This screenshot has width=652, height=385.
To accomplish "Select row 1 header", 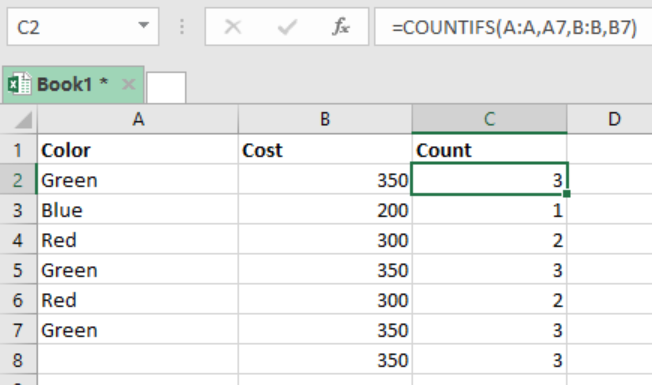I will click(x=18, y=149).
